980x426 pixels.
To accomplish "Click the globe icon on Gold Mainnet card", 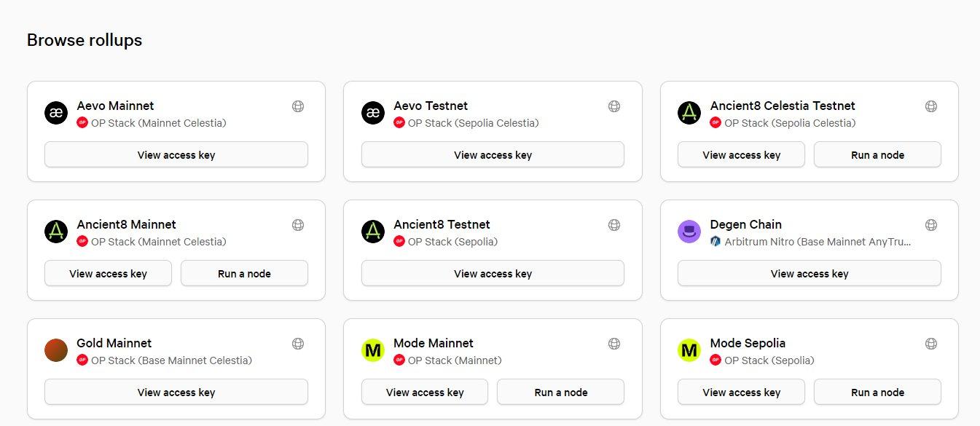I will [x=297, y=344].
